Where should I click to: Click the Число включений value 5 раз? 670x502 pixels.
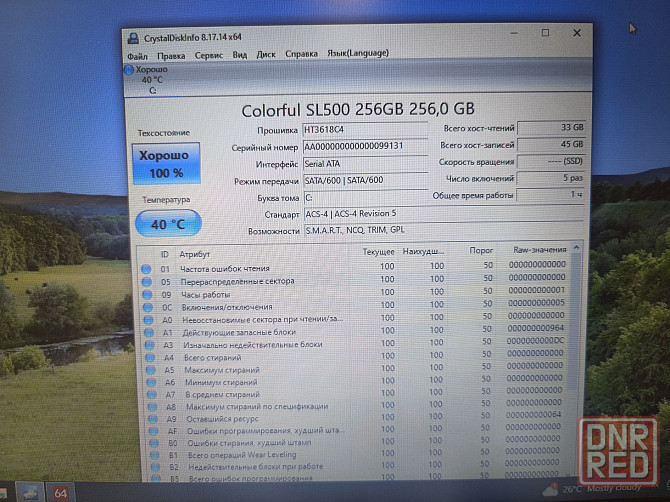(x=550, y=178)
